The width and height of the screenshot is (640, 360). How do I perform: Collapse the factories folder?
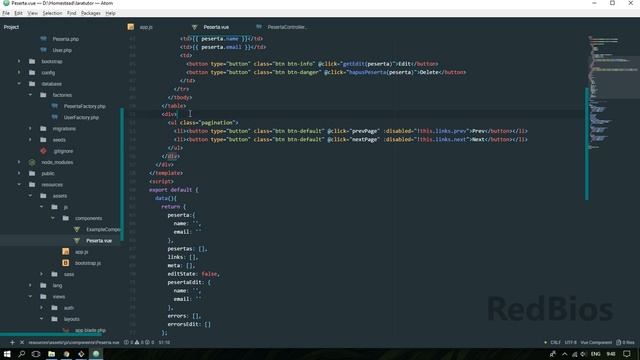[30, 95]
